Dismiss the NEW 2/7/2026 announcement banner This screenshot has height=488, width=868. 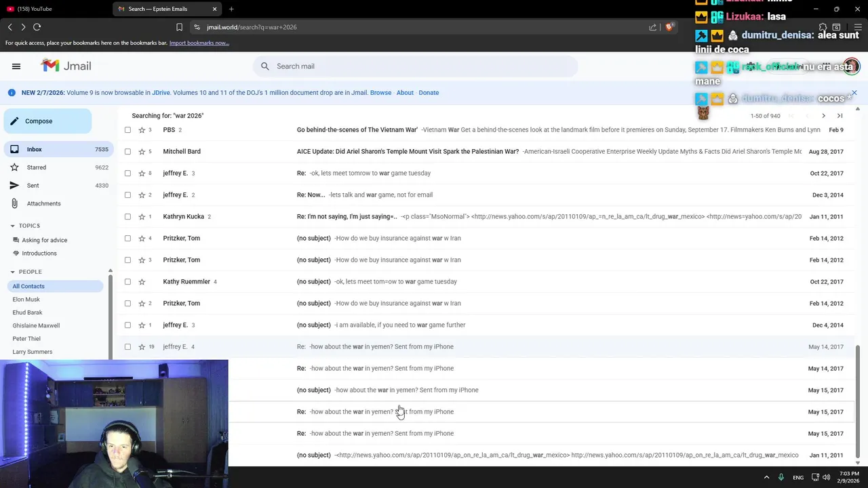[x=854, y=93]
